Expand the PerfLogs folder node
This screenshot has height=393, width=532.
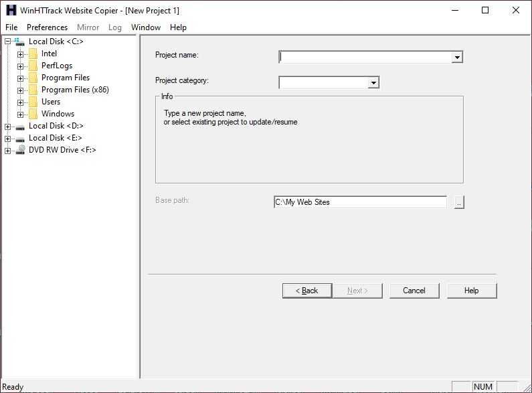[x=21, y=66]
